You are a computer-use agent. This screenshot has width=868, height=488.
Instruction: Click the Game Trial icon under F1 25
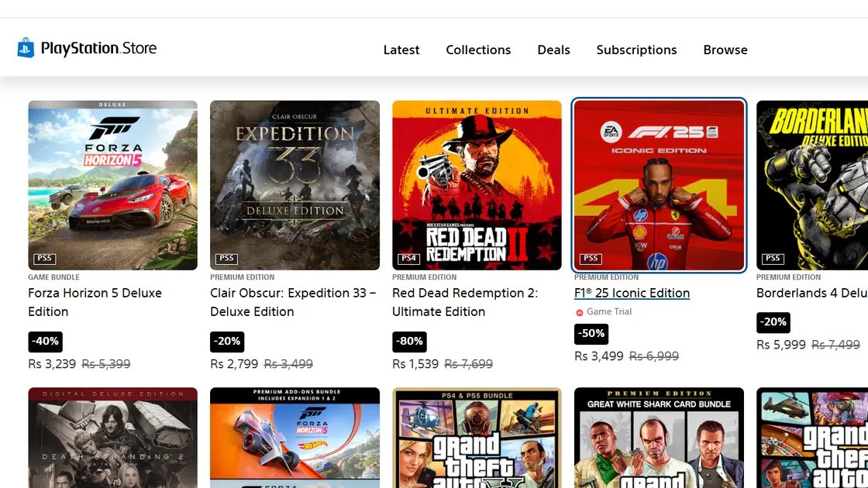pyautogui.click(x=579, y=312)
